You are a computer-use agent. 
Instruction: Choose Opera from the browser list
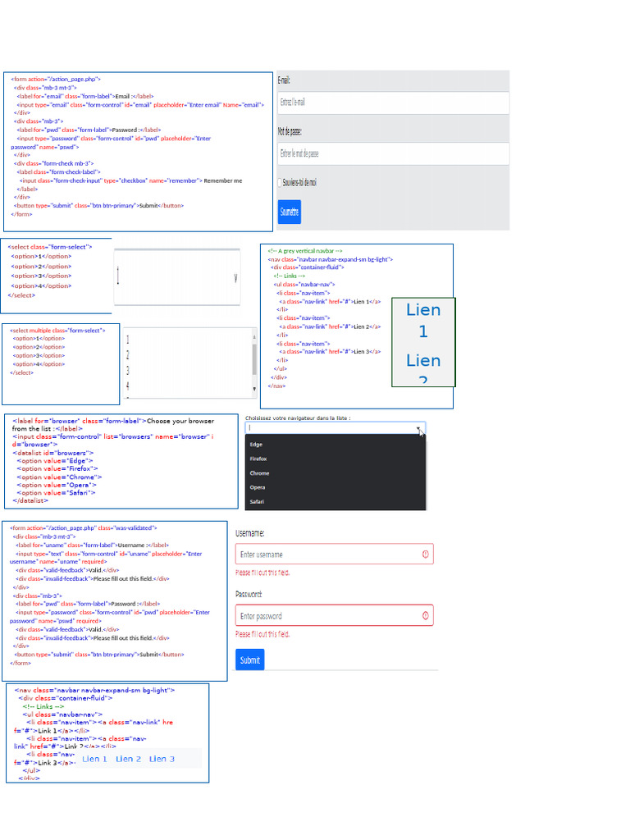pos(257,487)
